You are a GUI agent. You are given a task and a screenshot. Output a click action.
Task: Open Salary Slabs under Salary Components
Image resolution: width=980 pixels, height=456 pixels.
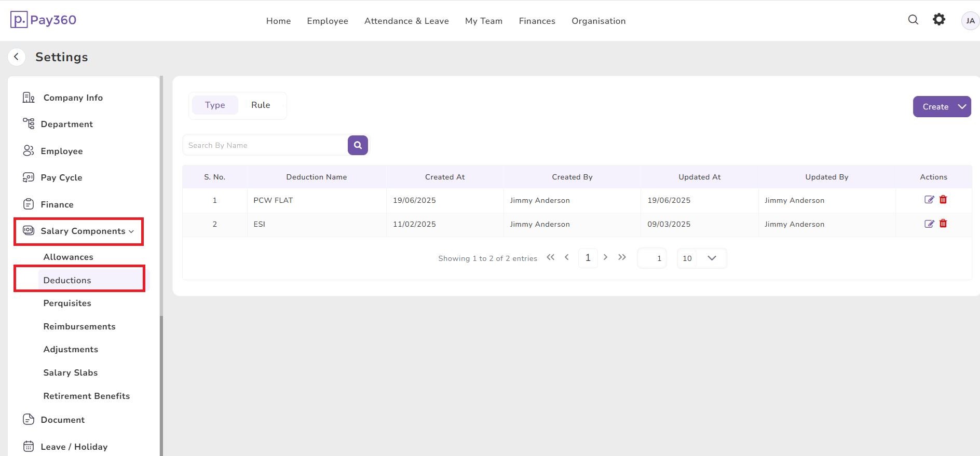(71, 372)
